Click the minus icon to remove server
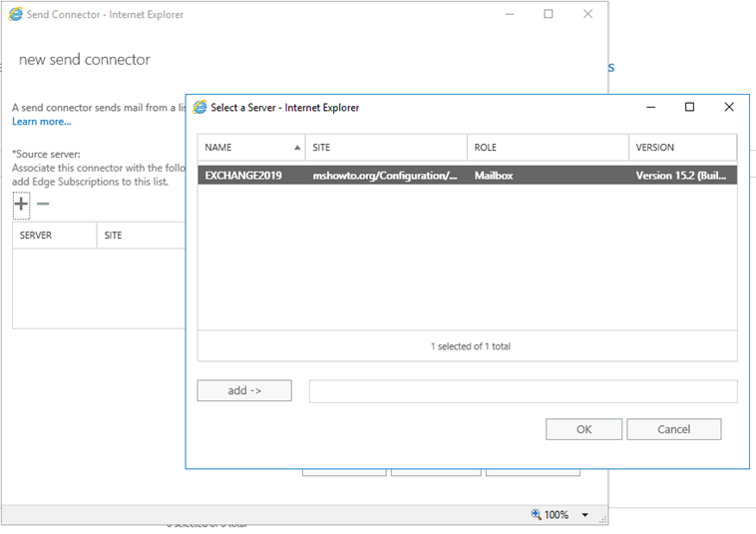756x534 pixels. click(43, 204)
